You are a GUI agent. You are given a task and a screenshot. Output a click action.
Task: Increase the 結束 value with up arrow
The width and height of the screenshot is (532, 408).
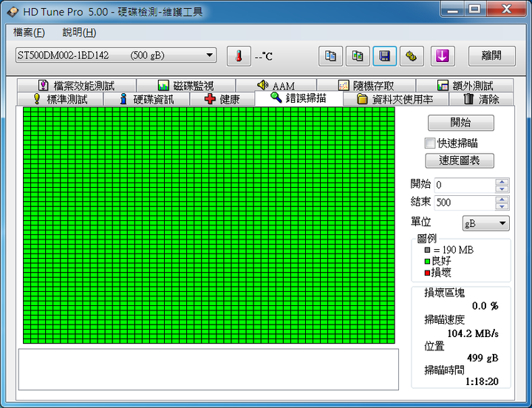click(x=502, y=200)
